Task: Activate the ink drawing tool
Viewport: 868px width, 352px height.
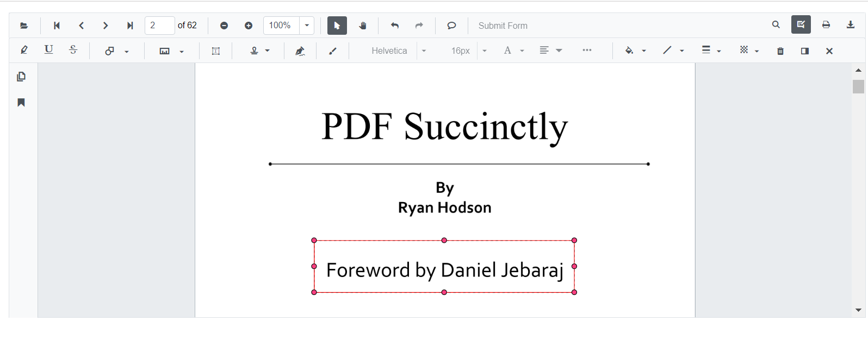Action: click(x=333, y=51)
